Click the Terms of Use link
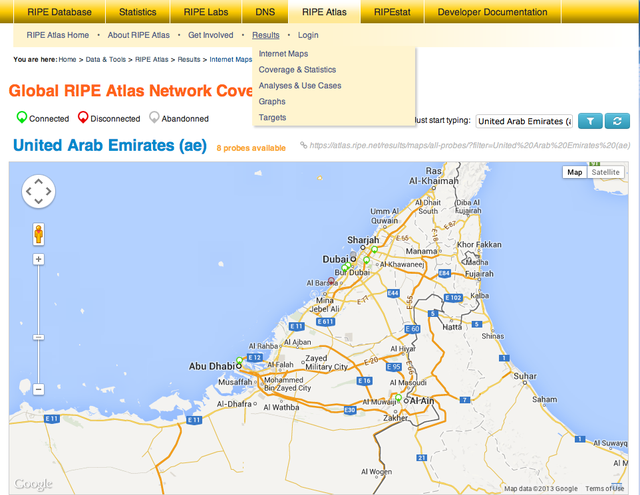The image size is (640, 495). pos(604,488)
